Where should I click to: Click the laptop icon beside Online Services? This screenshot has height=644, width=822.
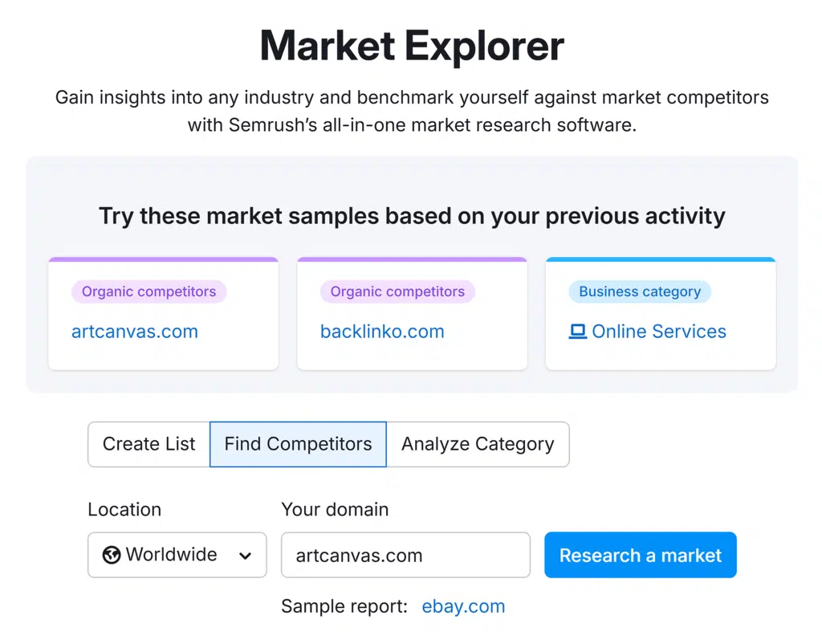click(578, 332)
